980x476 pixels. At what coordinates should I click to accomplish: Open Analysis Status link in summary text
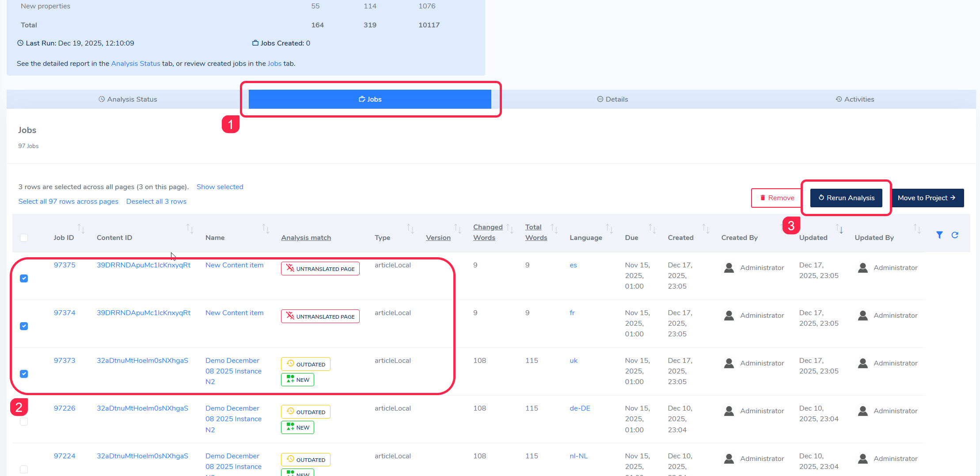[136, 64]
